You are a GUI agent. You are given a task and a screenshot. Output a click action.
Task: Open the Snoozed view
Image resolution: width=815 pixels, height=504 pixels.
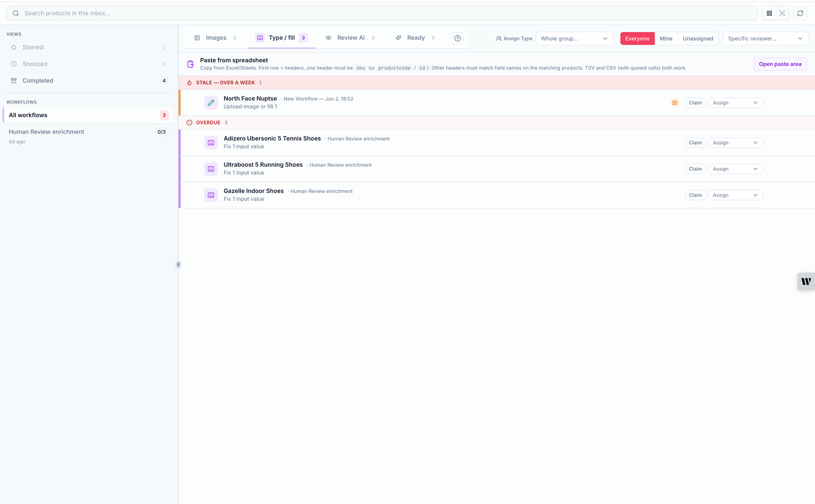88,64
